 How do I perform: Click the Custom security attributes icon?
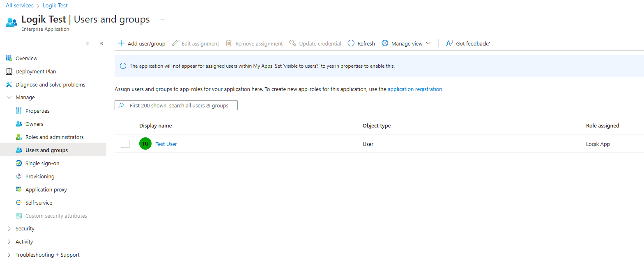tap(18, 216)
